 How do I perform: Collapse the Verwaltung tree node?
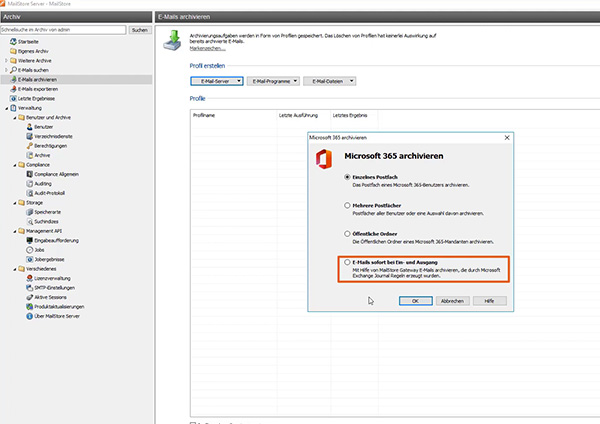6,107
